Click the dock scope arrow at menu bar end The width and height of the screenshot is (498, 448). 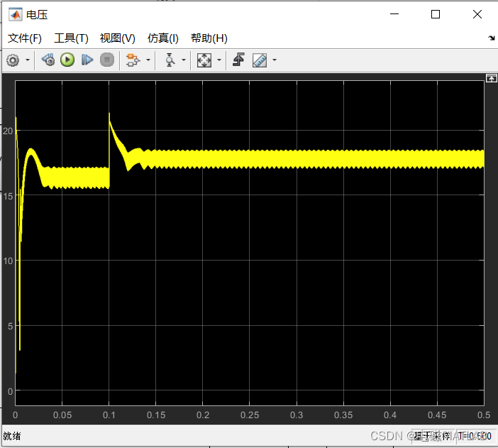[x=492, y=38]
